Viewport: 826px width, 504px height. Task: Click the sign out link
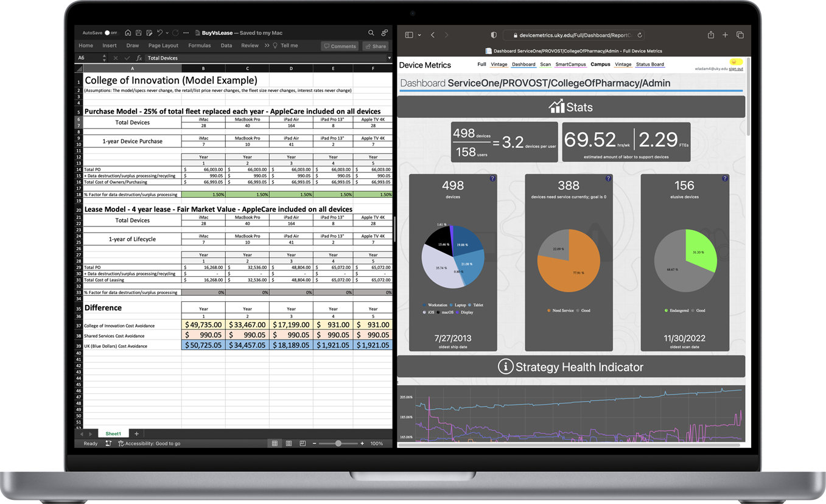coord(736,69)
